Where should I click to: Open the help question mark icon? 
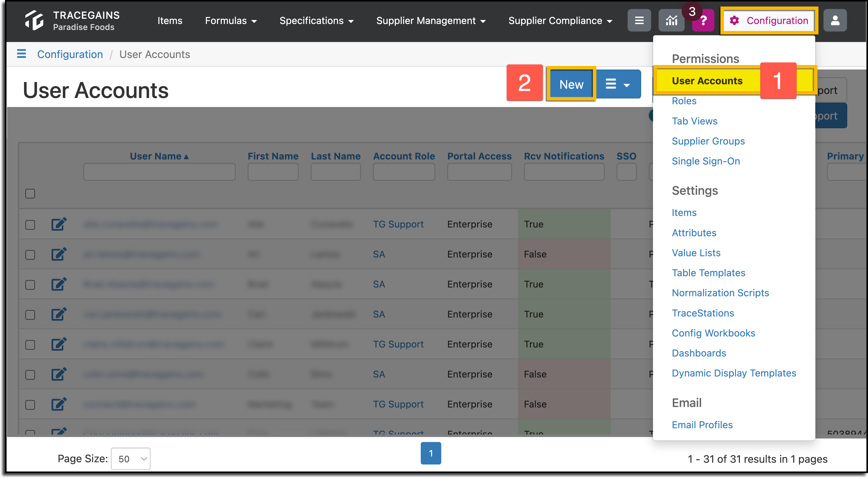pos(703,20)
